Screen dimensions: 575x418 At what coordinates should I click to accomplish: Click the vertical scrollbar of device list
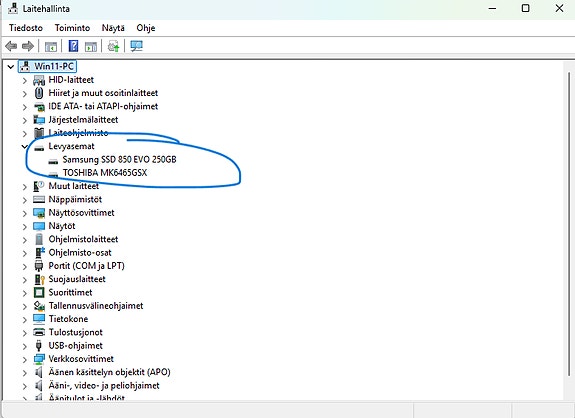[569, 224]
